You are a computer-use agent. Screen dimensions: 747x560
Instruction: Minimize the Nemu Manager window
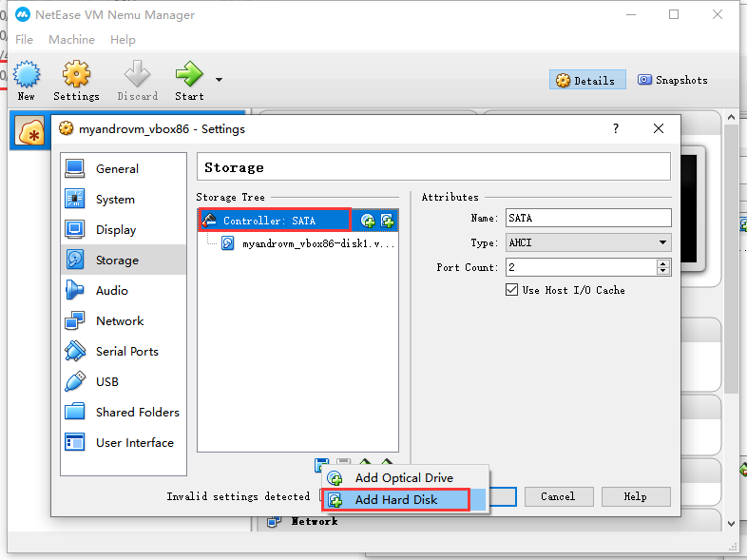click(631, 15)
